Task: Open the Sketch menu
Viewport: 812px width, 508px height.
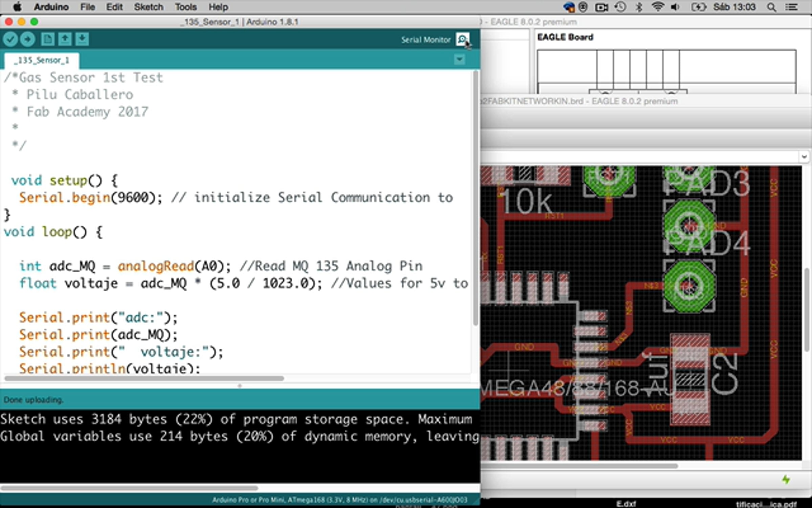Action: 149,7
